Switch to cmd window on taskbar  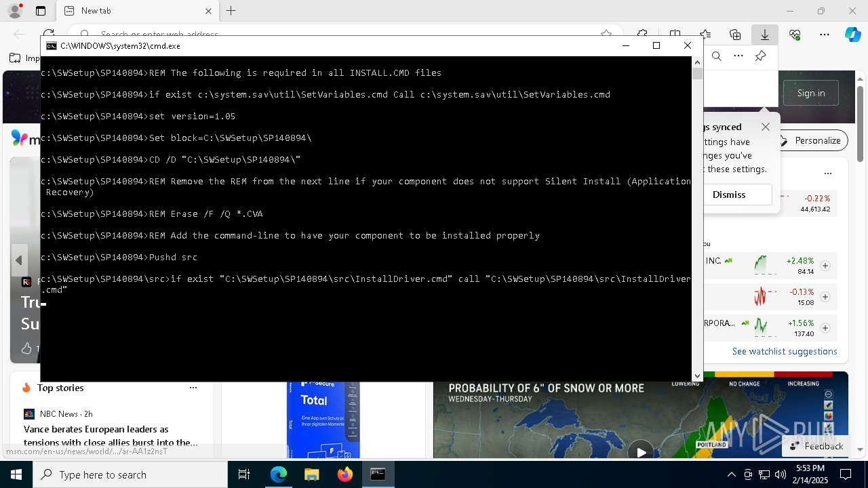click(378, 474)
